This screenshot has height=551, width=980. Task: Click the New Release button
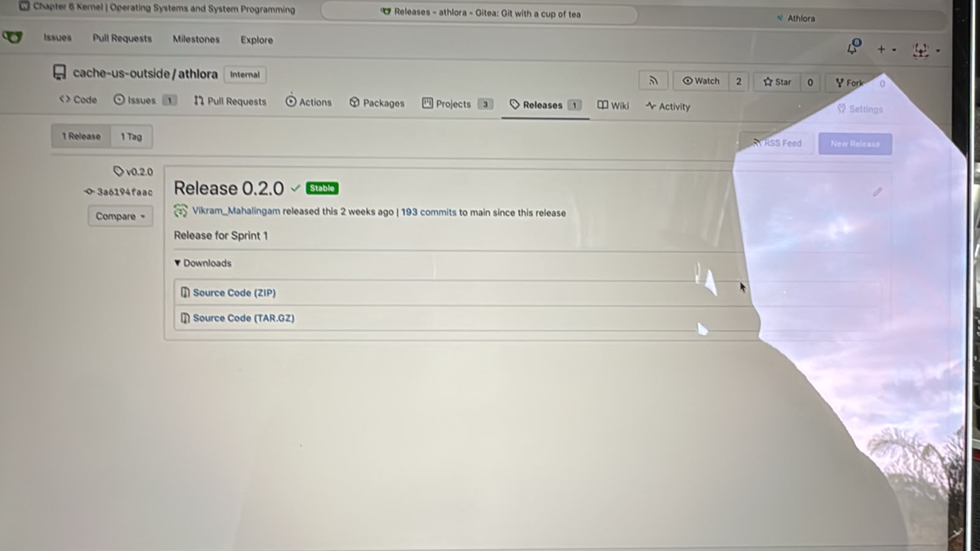pos(855,144)
